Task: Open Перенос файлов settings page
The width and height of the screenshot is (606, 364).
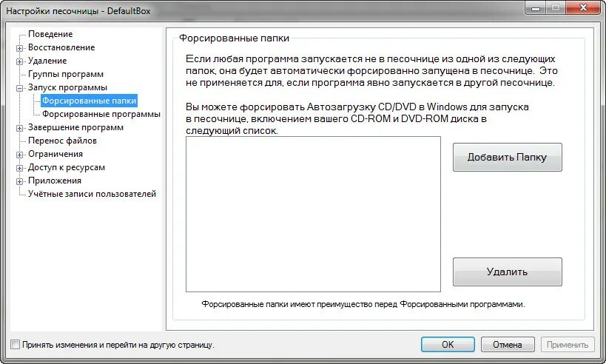Action: (62, 141)
